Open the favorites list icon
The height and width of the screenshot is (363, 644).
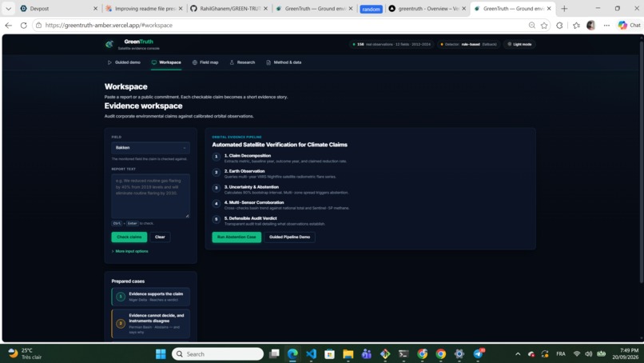pos(576,26)
